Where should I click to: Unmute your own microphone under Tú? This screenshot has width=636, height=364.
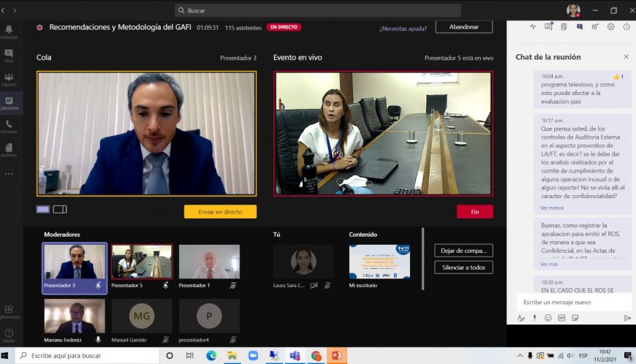pos(328,285)
